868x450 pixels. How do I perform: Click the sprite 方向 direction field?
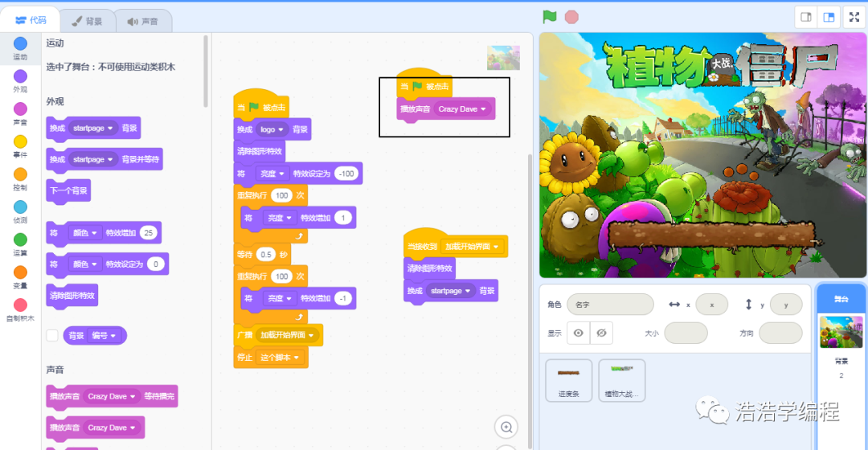(780, 333)
